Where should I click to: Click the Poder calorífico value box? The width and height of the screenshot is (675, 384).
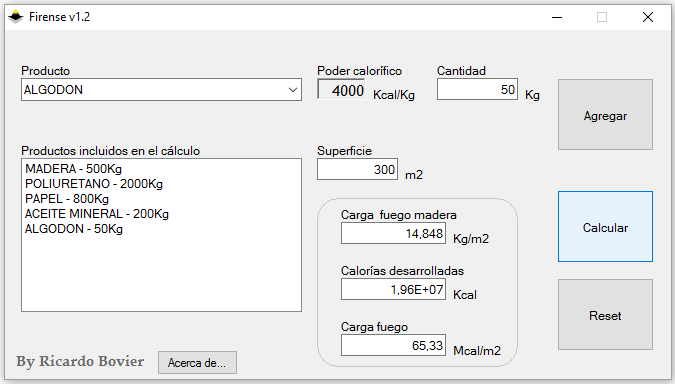coord(341,90)
